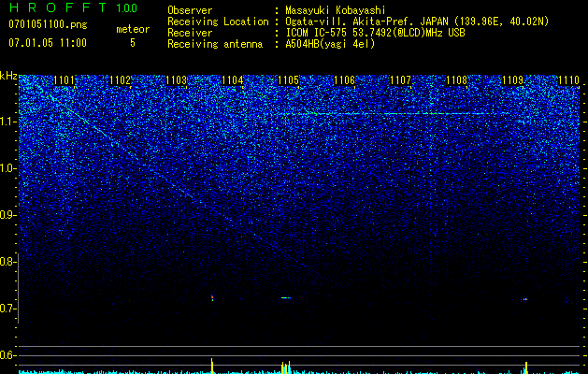This screenshot has width=588, height=374.
Task: Click the 0.6 kHz frequency label
Action: [x=7, y=355]
